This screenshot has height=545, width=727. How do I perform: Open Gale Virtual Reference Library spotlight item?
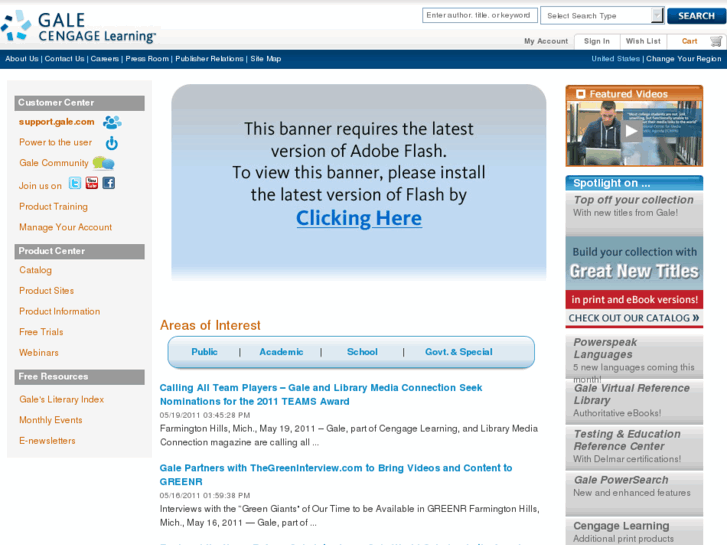click(x=634, y=401)
